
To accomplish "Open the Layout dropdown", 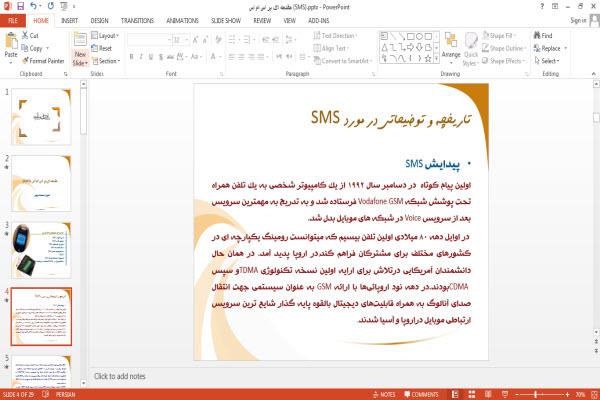I will pyautogui.click(x=105, y=36).
